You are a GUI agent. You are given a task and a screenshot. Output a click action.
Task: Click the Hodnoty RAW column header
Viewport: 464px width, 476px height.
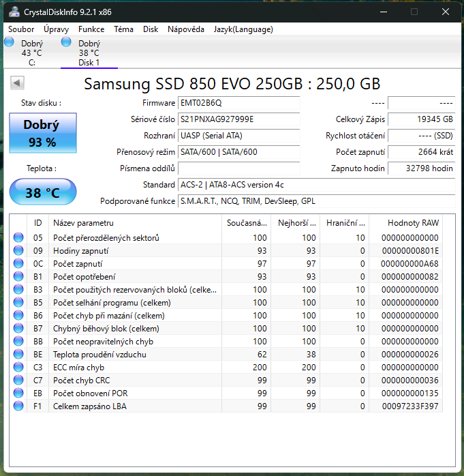click(x=406, y=223)
